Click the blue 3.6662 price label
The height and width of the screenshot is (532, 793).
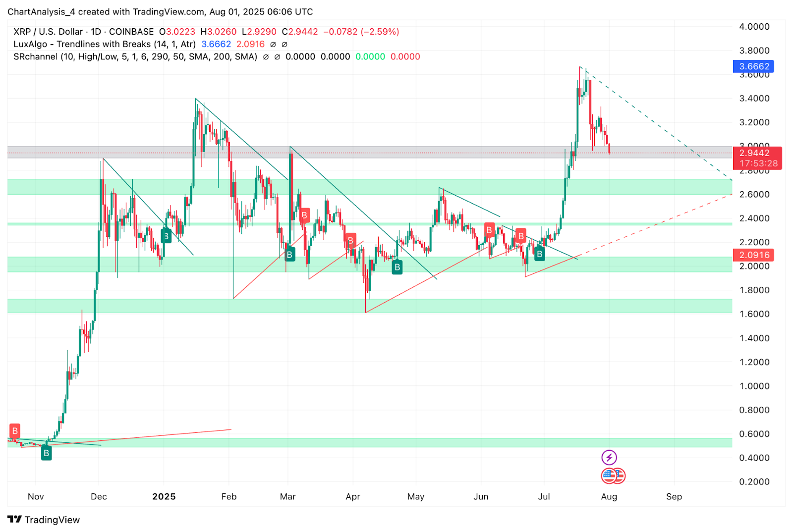[x=753, y=66]
